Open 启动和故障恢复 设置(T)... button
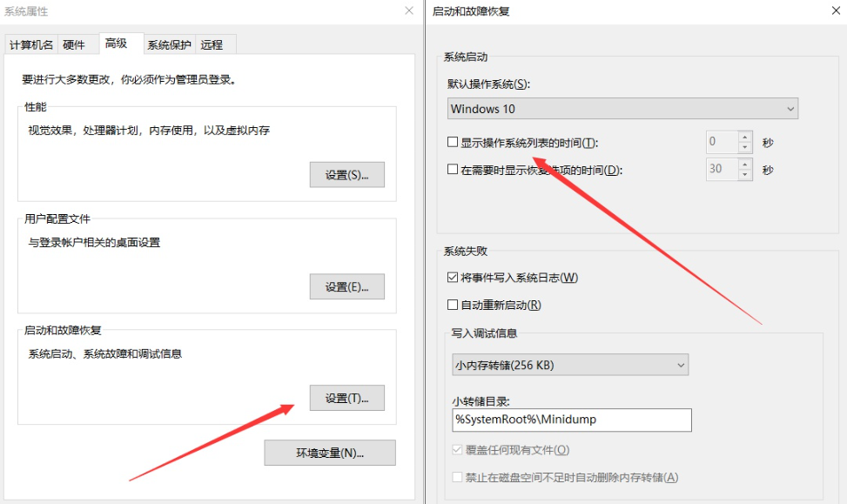Screen dimensions: 847x504 tap(346, 398)
